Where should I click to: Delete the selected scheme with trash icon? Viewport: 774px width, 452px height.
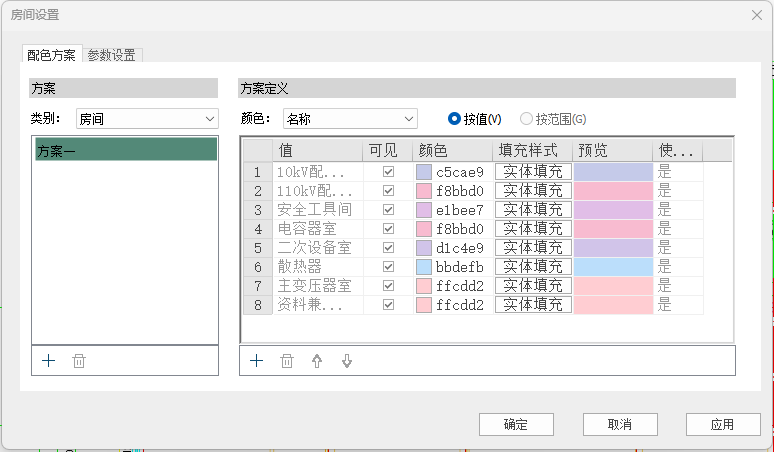pyautogui.click(x=79, y=361)
